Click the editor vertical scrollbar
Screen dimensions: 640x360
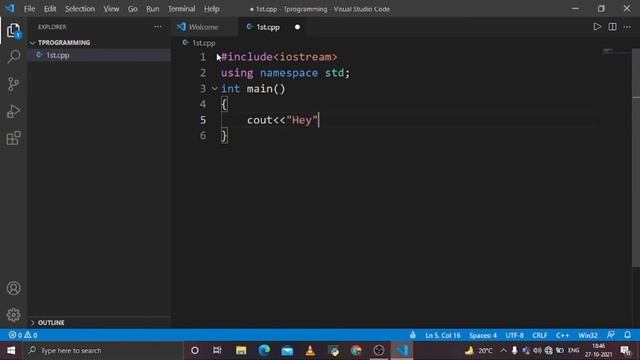click(x=636, y=157)
